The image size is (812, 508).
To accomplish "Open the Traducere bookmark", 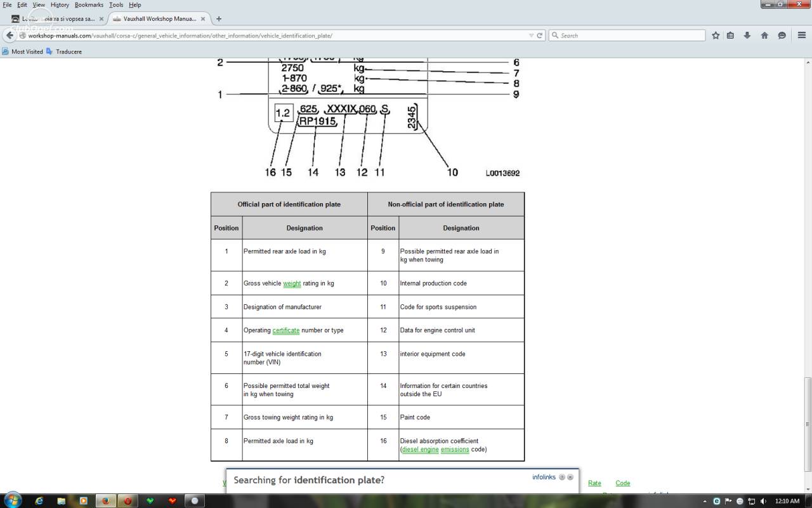I will coord(64,51).
